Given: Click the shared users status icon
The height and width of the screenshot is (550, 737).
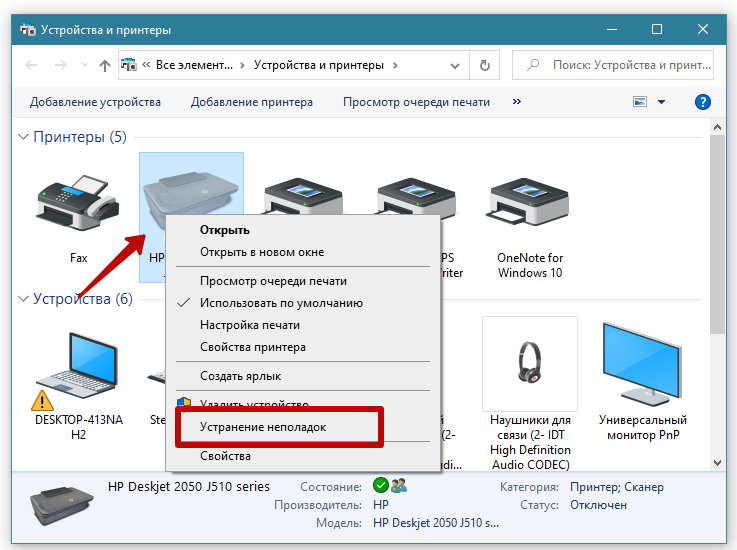Looking at the screenshot, I should click(399, 485).
